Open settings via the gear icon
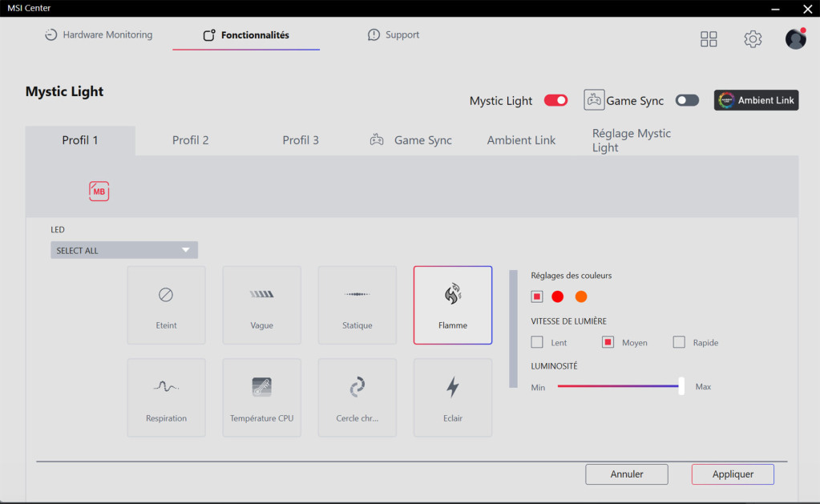Screen dimensions: 820x504 (x=753, y=38)
